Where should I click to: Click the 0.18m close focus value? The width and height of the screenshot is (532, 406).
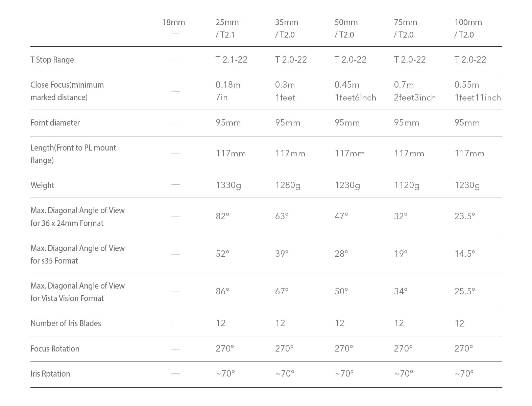tap(228, 85)
